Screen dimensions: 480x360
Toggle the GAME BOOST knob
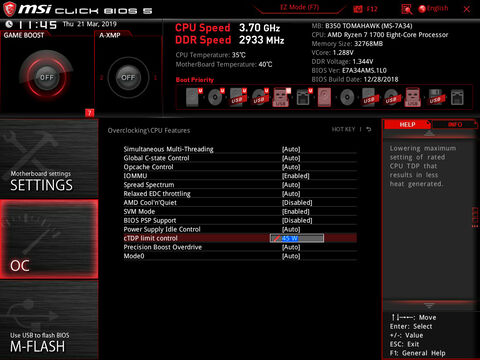coord(47,77)
